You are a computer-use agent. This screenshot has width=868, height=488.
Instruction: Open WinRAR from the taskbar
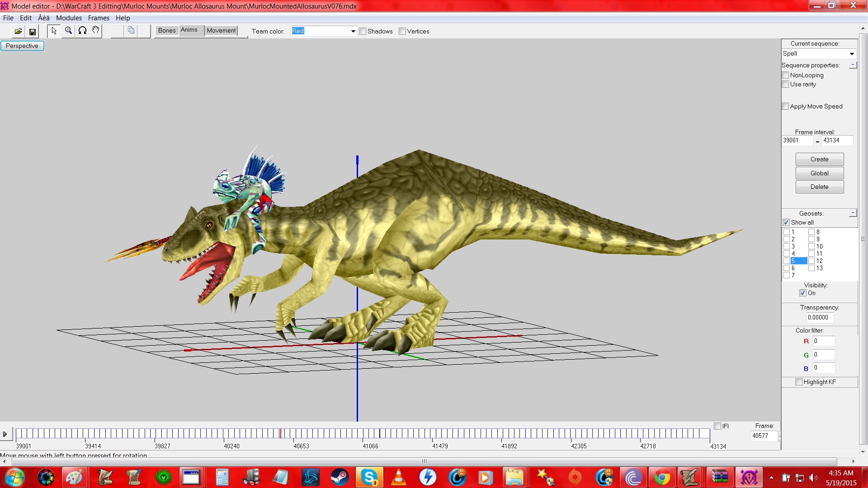point(720,477)
